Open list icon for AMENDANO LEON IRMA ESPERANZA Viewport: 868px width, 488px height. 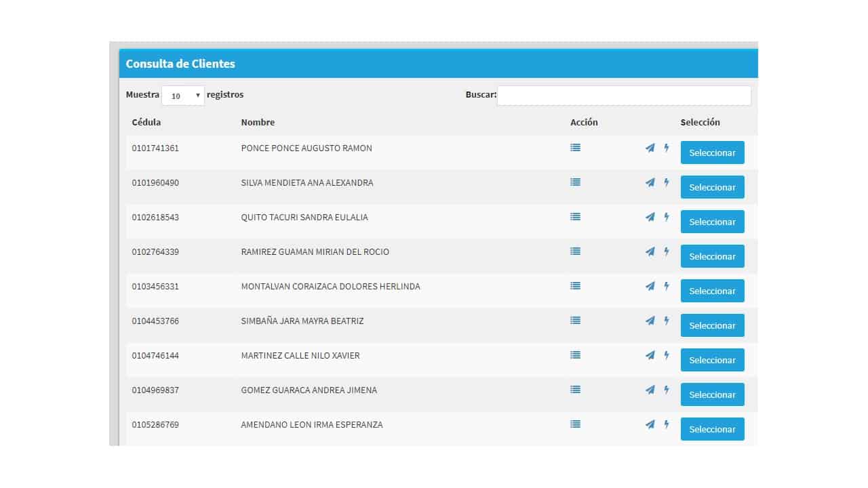pos(575,424)
